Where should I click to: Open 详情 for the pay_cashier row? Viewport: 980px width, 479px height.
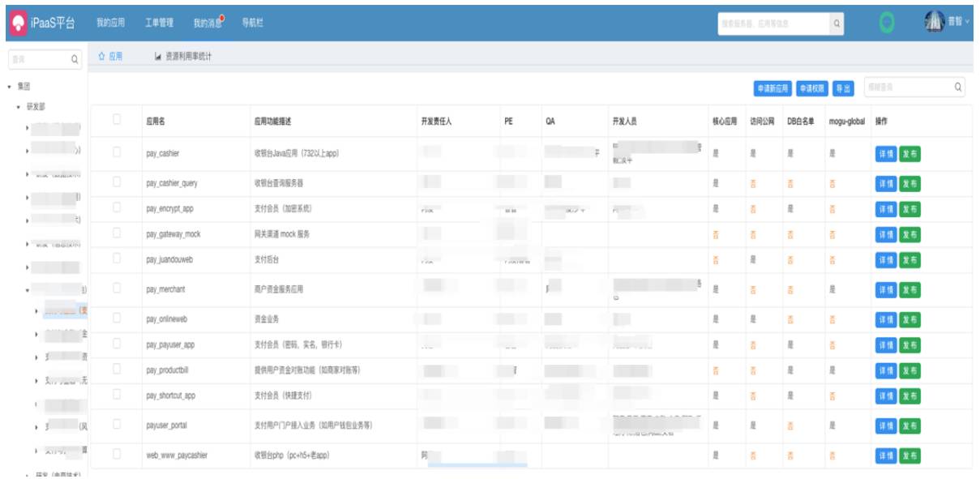click(886, 154)
